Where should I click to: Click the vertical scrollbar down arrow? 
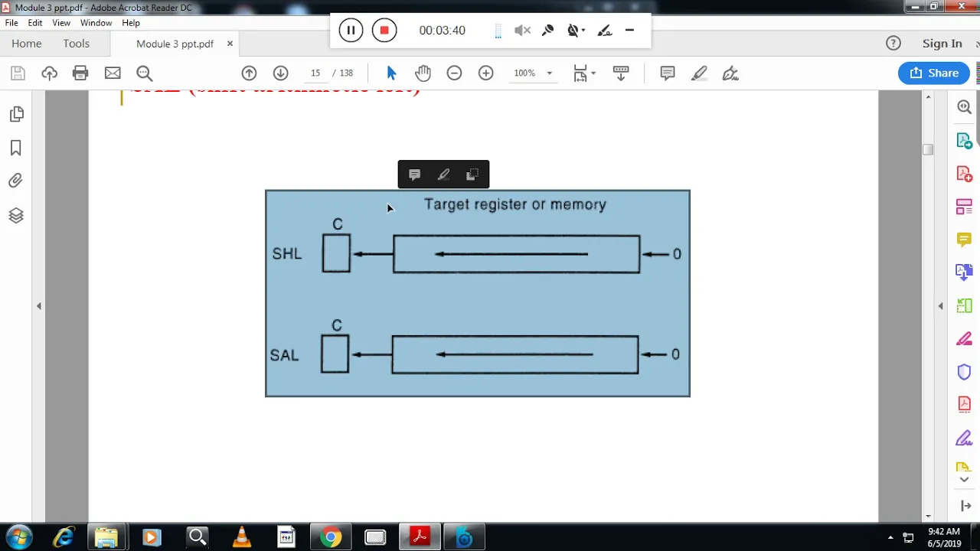click(x=928, y=517)
